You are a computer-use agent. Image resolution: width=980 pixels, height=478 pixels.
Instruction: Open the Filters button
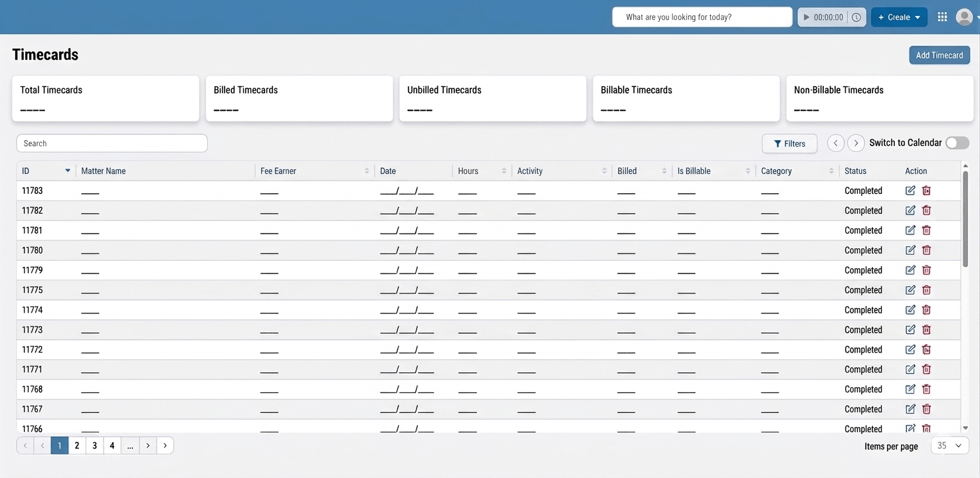789,143
